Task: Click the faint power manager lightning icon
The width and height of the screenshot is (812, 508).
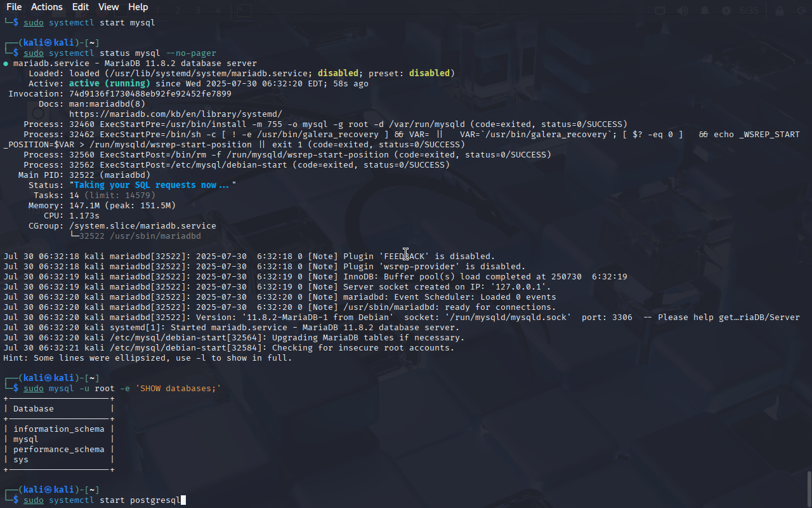Action: (x=726, y=11)
